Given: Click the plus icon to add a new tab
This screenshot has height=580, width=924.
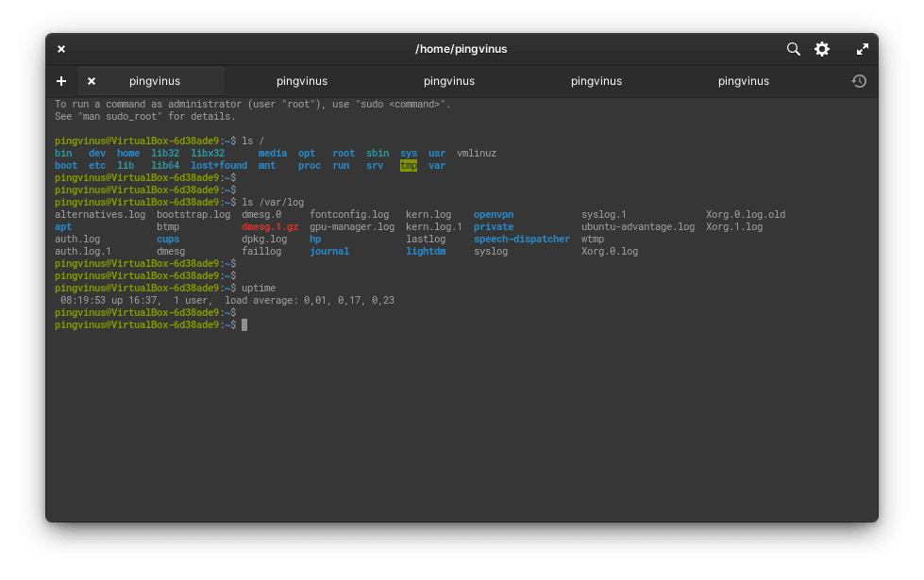Looking at the screenshot, I should [x=61, y=81].
